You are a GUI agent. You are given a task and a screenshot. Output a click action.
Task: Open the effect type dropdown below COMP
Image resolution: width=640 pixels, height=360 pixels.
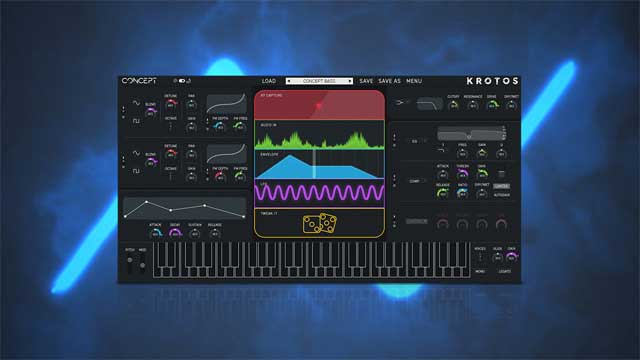pyautogui.click(x=417, y=221)
